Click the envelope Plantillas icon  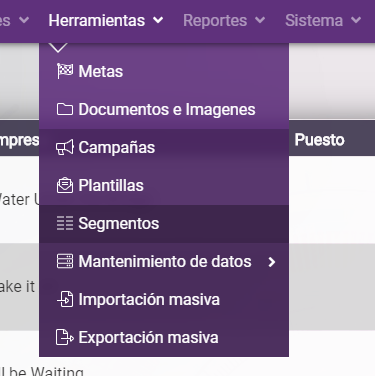pyautogui.click(x=65, y=185)
